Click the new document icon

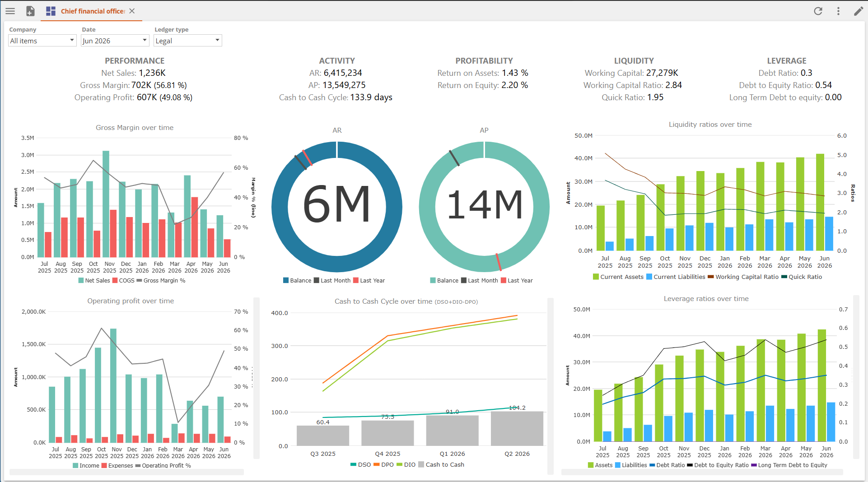[x=30, y=11]
